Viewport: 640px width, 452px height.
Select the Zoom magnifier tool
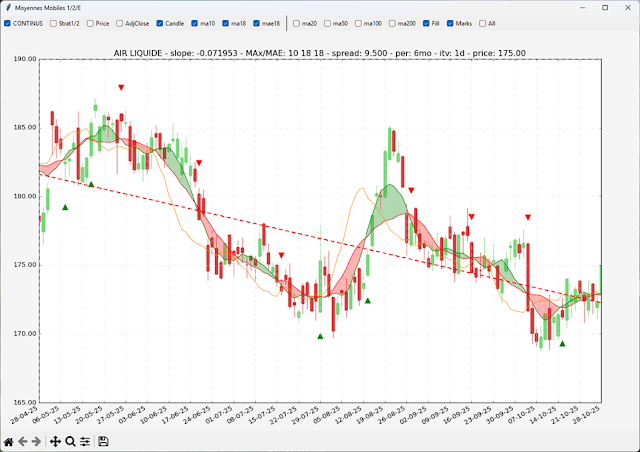70,441
